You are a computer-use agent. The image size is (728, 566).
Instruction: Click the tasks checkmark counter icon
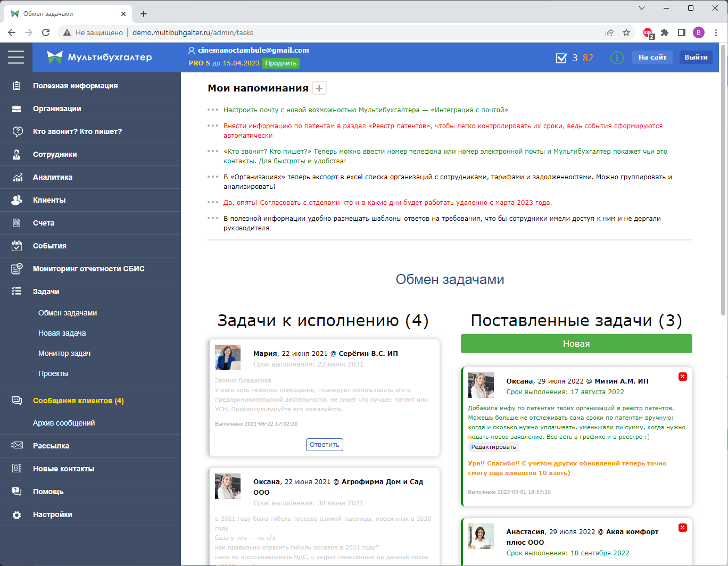(561, 58)
